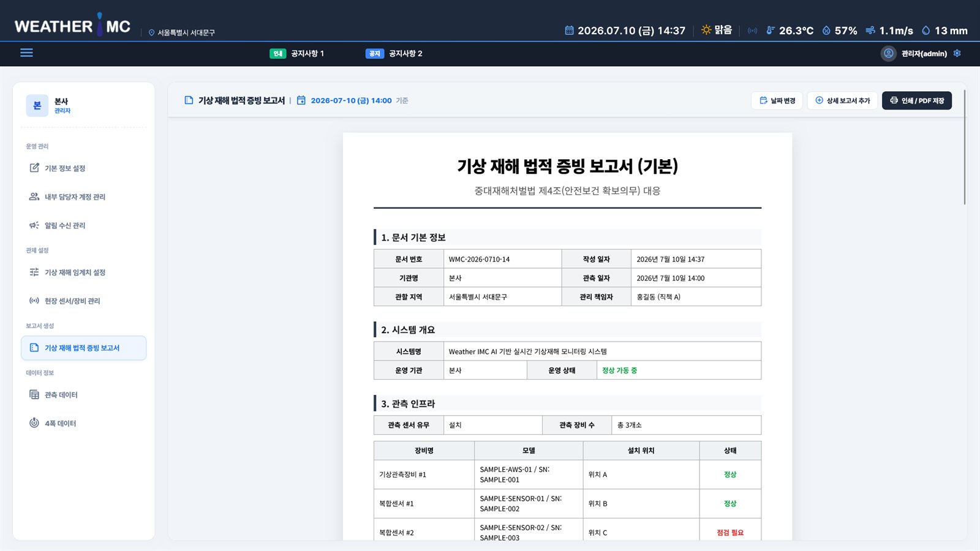This screenshot has height=551, width=980.
Task: Click the rainfall drop icon by 13 mm
Action: point(925,30)
